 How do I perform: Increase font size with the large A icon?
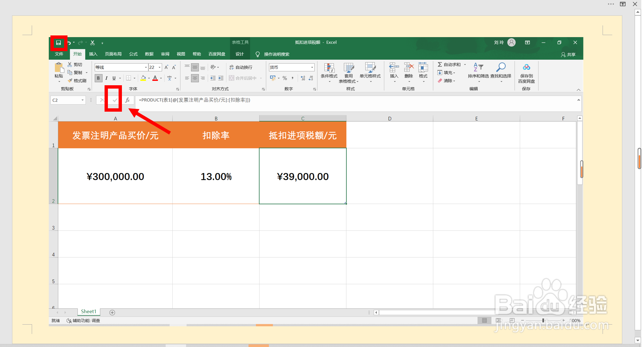tap(166, 67)
